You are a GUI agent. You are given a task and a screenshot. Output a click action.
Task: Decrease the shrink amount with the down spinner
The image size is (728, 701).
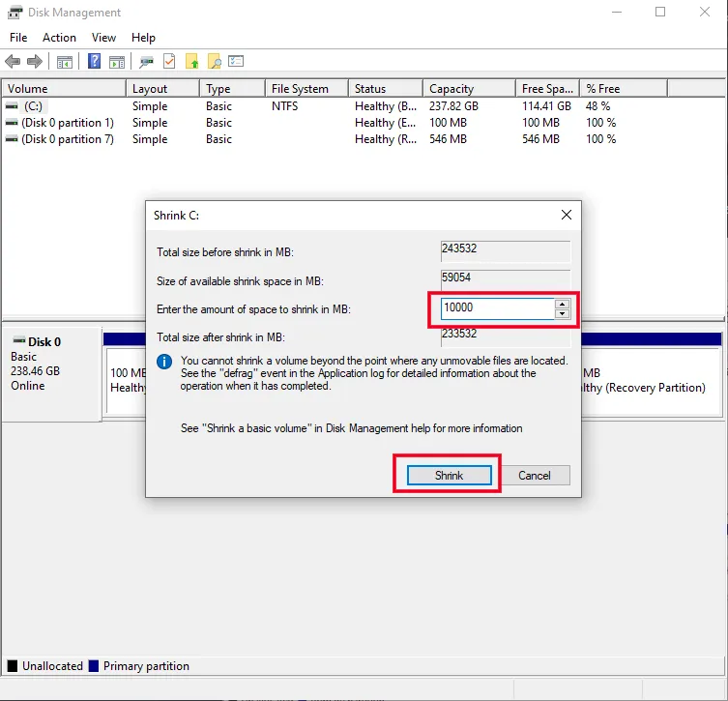(x=562, y=313)
